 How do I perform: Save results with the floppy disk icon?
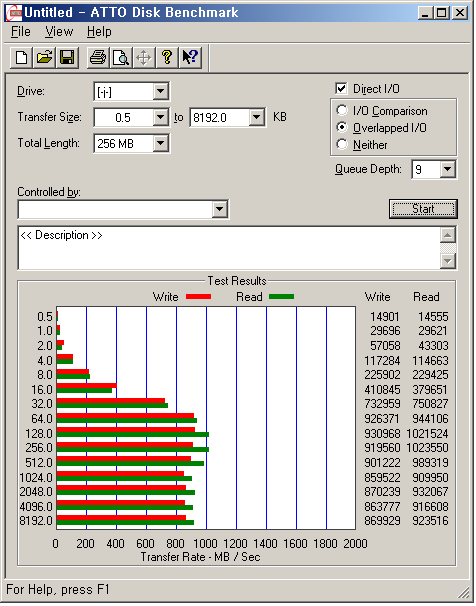coord(67,58)
